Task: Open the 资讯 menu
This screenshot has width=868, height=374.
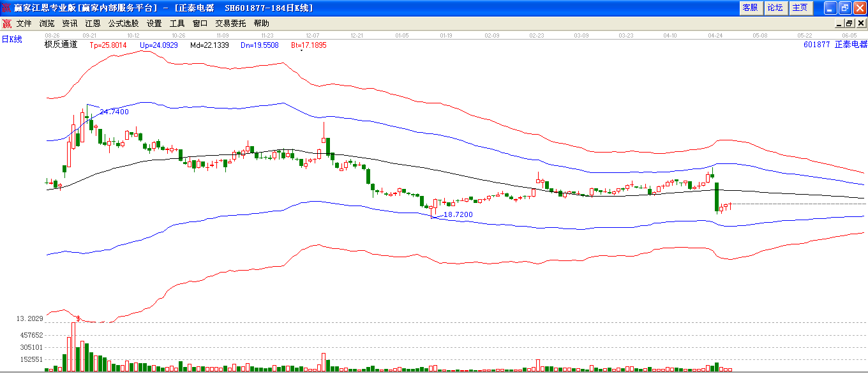Action: pyautogui.click(x=70, y=24)
